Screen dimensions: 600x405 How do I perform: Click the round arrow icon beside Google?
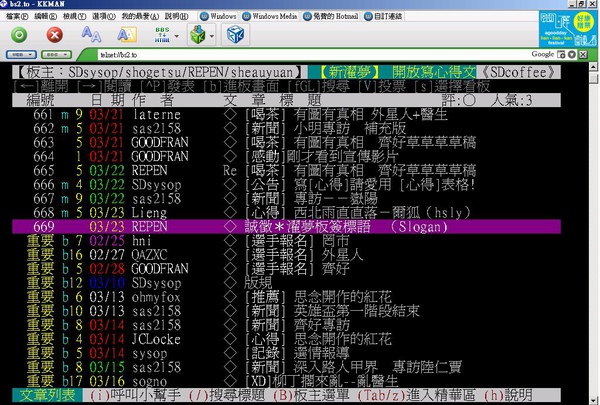click(572, 54)
